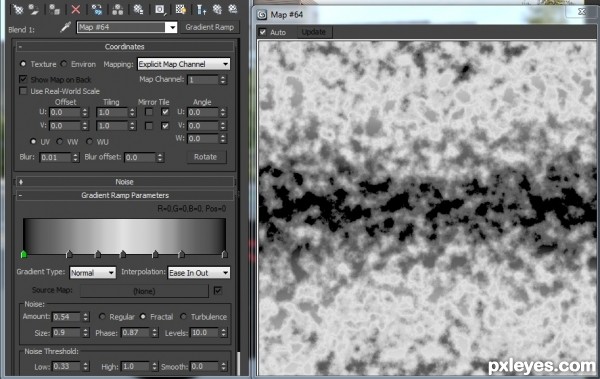Toggle Auto checkbox in Map #64 window
Viewport: 600px width, 379px height.
[263, 32]
